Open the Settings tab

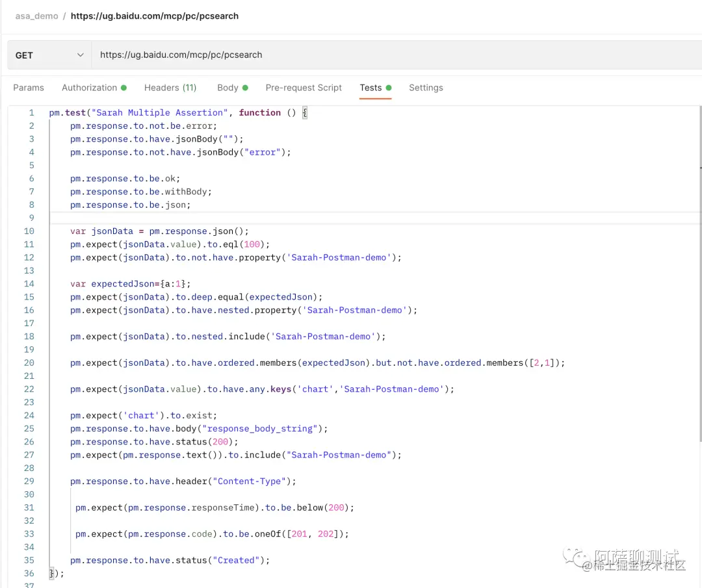point(426,88)
